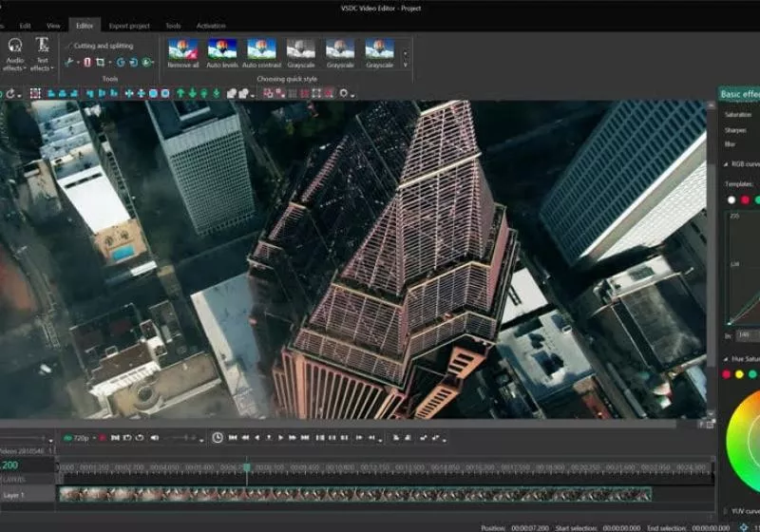The image size is (760, 532).
Task: Jump to start of the scene
Action: pyautogui.click(x=233, y=438)
